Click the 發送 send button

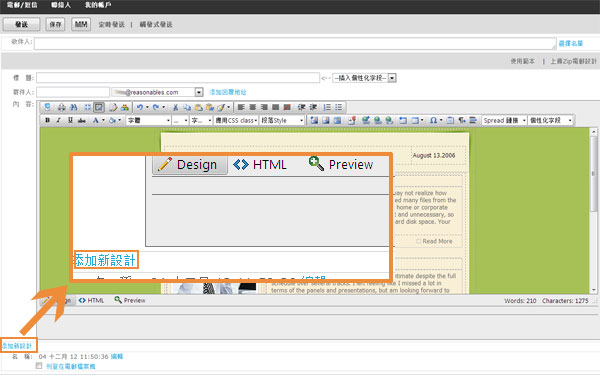21,24
